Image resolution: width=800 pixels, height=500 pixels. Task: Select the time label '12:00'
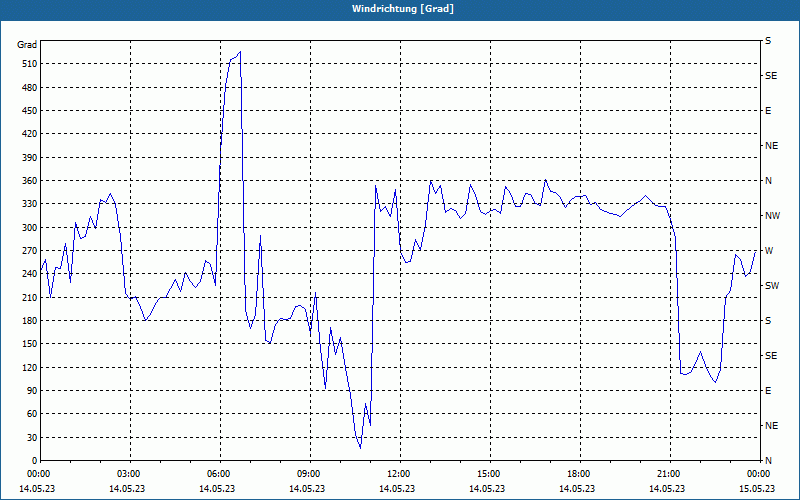[x=397, y=473]
